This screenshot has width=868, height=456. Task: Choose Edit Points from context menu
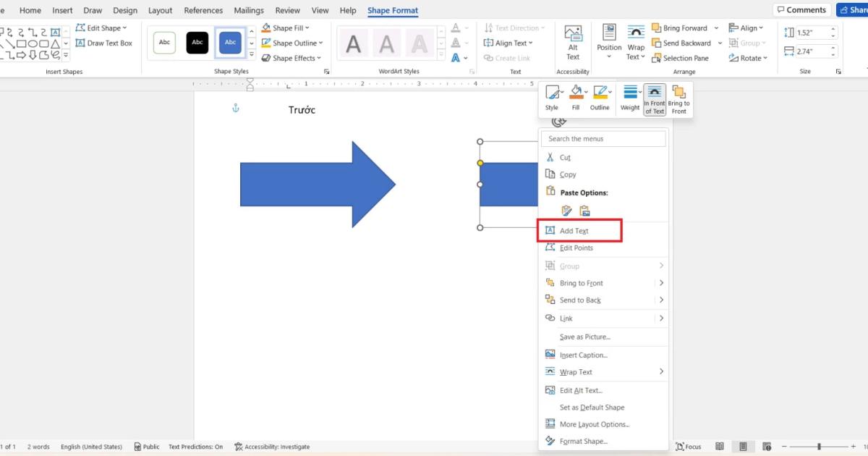tap(603, 248)
